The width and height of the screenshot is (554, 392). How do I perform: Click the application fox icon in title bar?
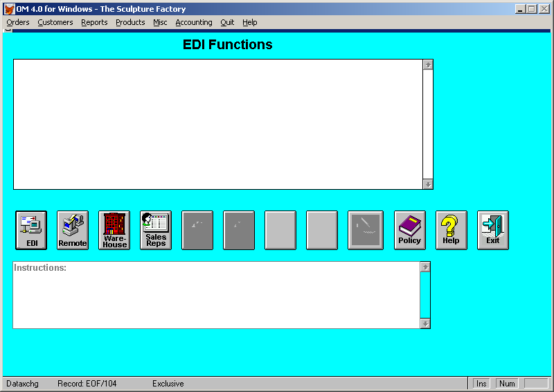pos(10,9)
